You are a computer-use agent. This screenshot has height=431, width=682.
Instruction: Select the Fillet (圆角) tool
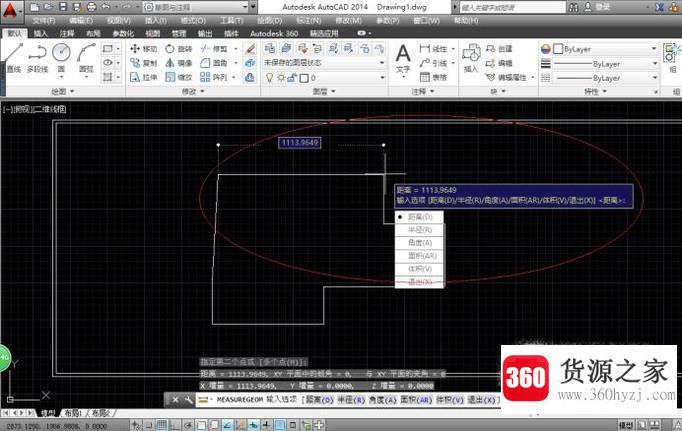click(x=214, y=63)
